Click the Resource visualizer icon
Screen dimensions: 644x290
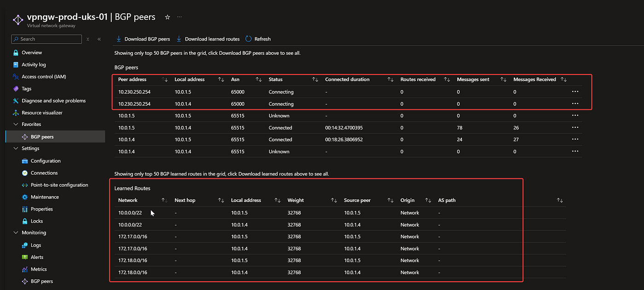point(16,113)
